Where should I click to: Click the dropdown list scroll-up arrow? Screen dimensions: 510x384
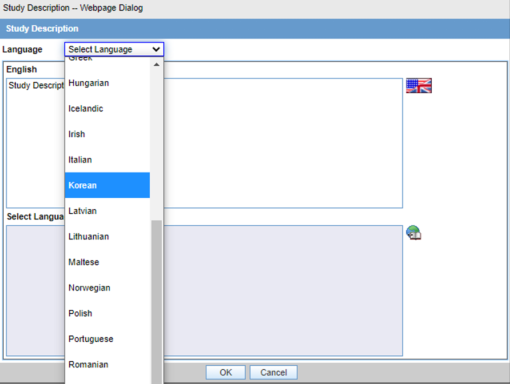[x=156, y=65]
